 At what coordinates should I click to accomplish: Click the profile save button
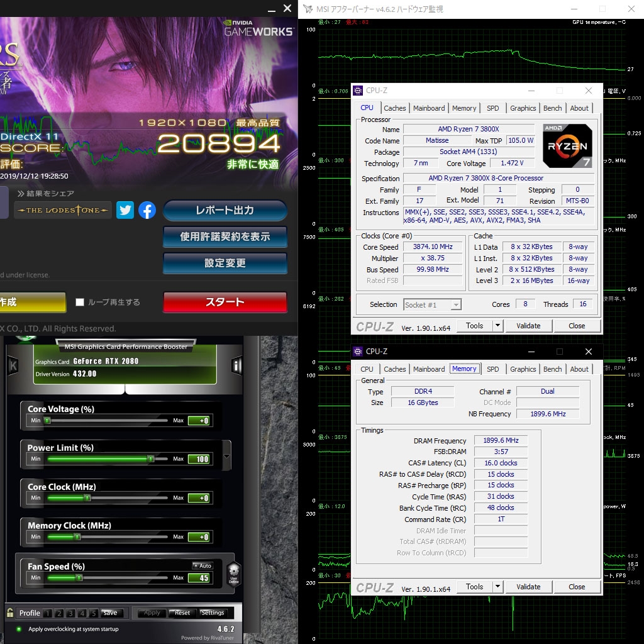click(110, 613)
